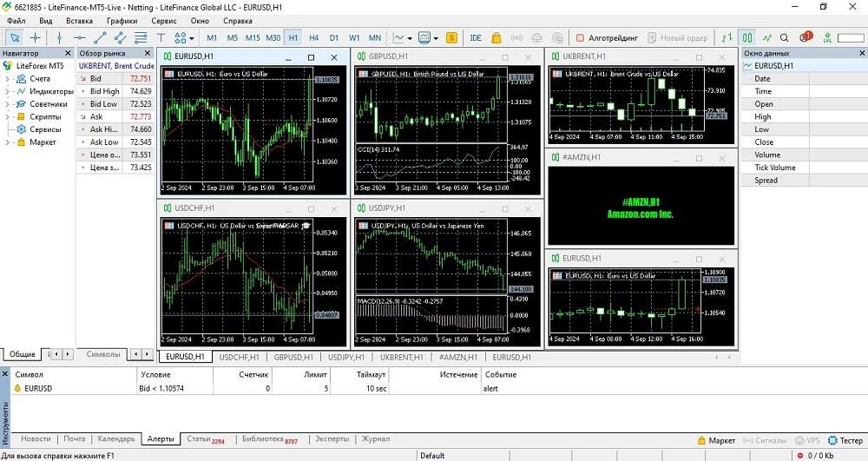The image size is (868, 461).
Task: Close the Навигатор panel
Action: pyautogui.click(x=68, y=53)
